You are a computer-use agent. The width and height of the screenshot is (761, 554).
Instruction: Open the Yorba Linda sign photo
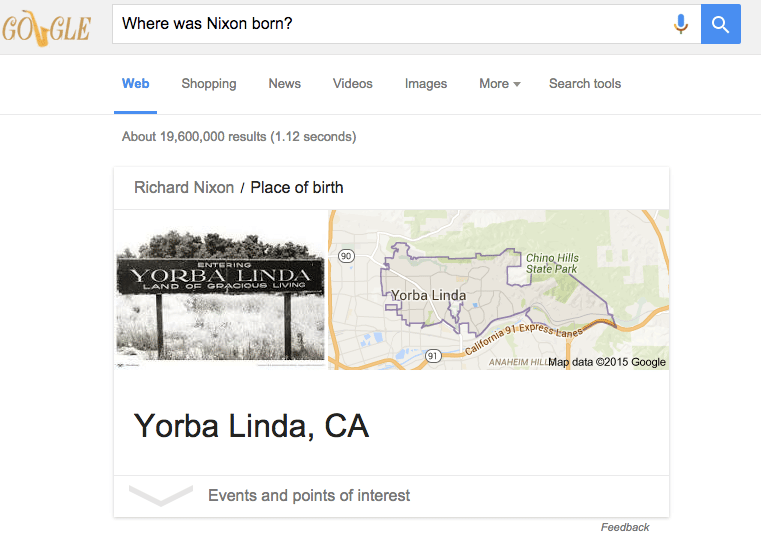tap(220, 290)
